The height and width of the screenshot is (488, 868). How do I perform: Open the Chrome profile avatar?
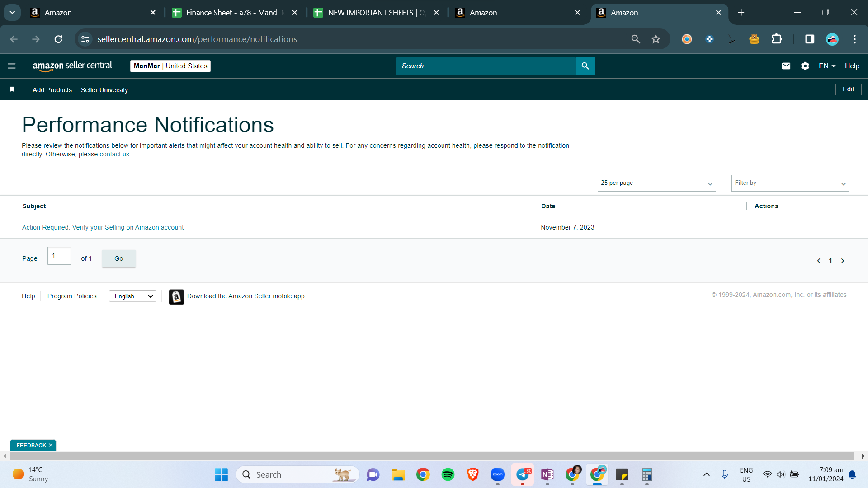pos(832,39)
